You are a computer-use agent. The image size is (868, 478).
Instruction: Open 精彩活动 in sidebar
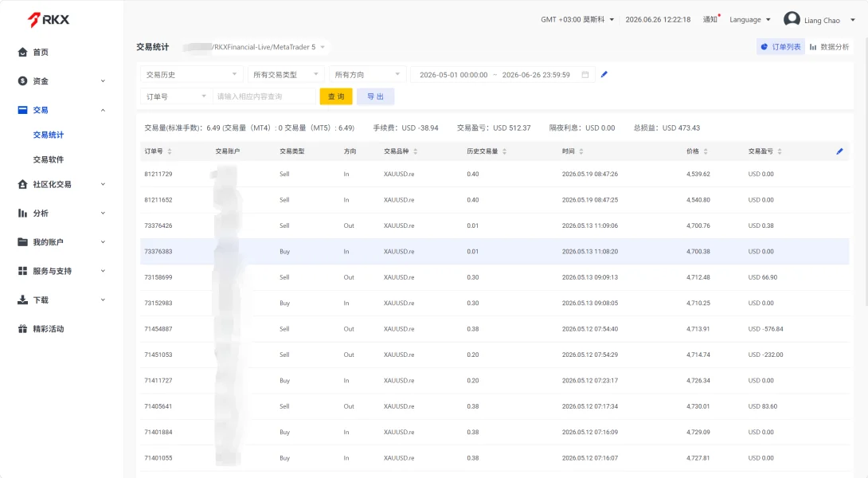click(48, 329)
